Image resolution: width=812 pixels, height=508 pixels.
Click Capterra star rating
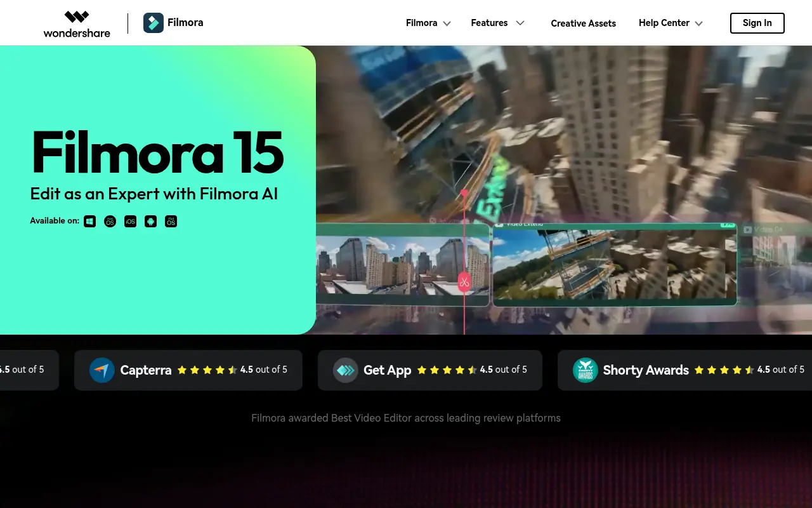(x=207, y=370)
